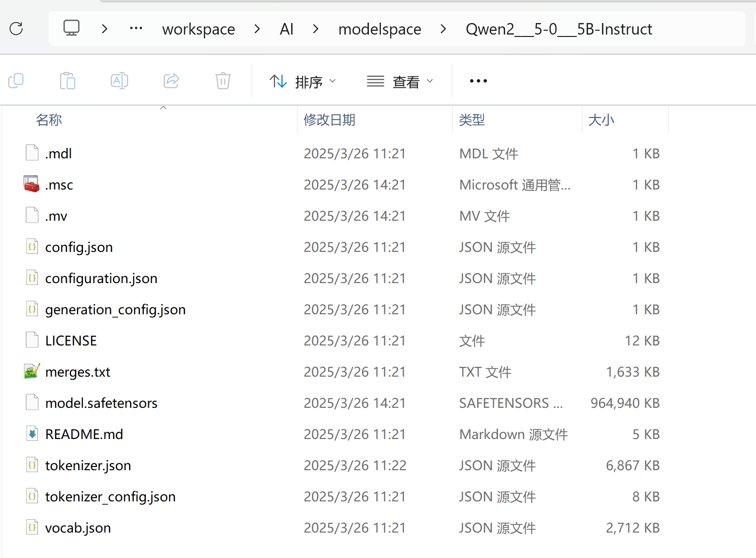The image size is (756, 558).
Task: Sort by 名称 column header
Action: [x=49, y=119]
